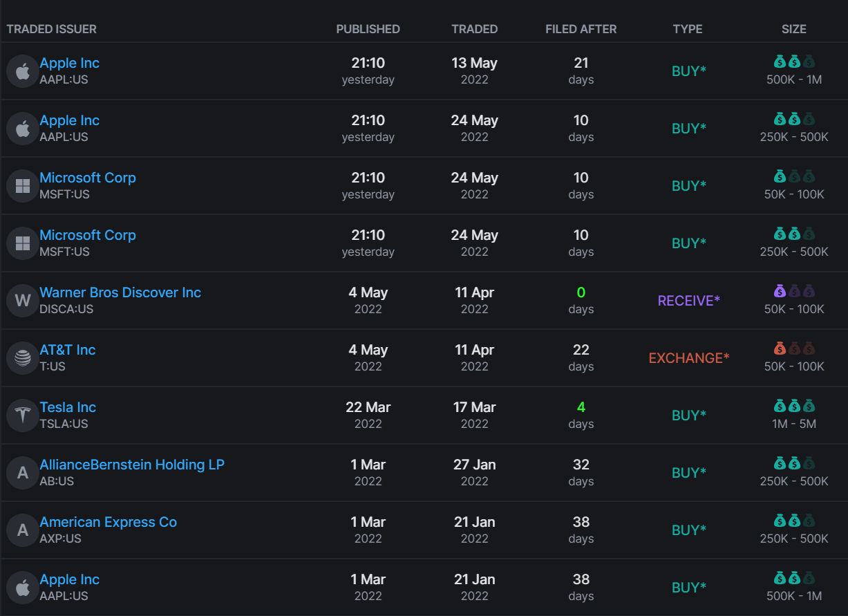
Task: Click the red money bags in AT&T row
Action: pos(794,349)
